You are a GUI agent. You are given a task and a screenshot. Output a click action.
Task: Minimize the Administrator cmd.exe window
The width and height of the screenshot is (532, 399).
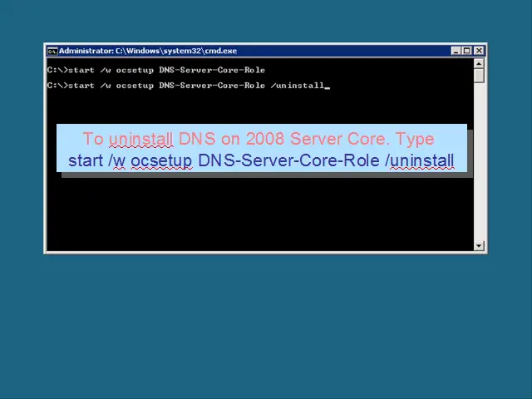(456, 51)
